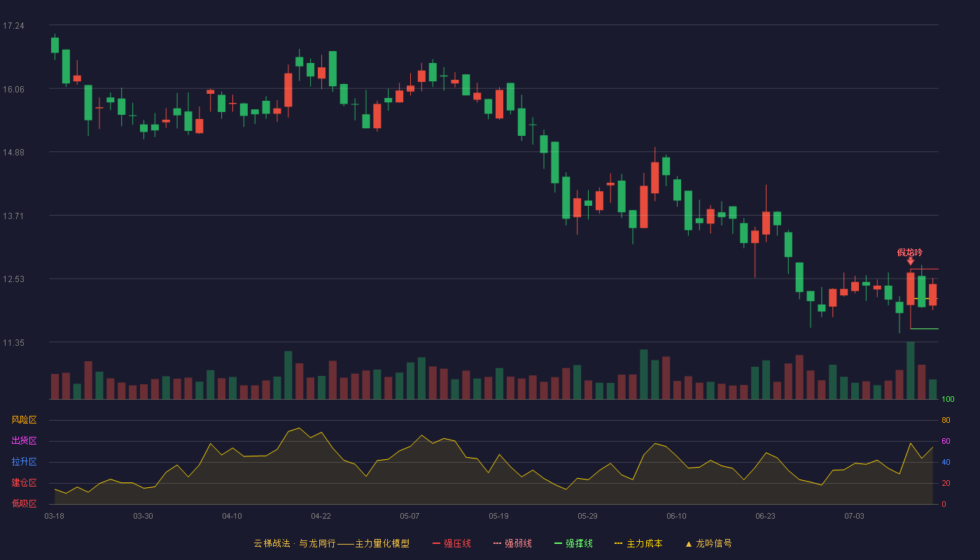Click the 05-07 date label
This screenshot has width=980, height=560.
point(409,516)
